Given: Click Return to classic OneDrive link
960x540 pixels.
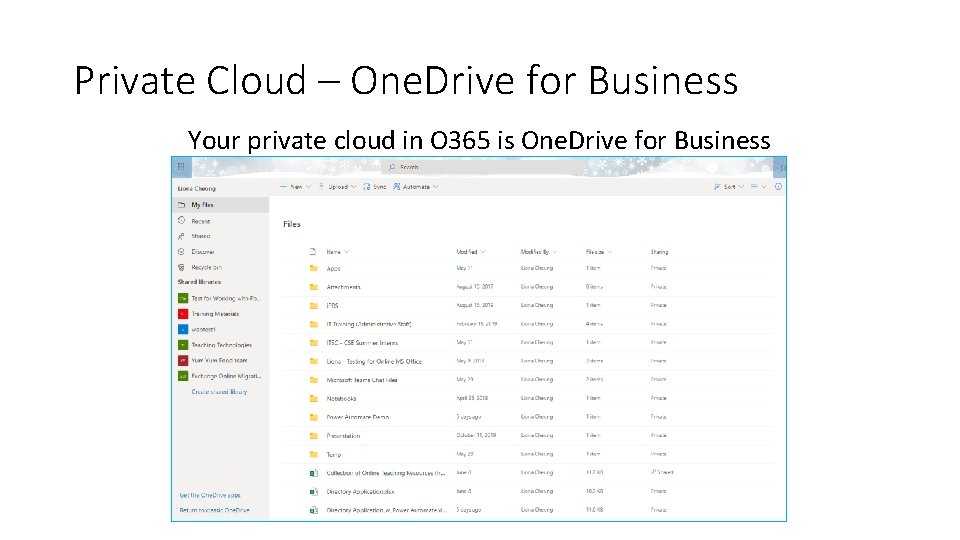Looking at the screenshot, I should click(214, 510).
